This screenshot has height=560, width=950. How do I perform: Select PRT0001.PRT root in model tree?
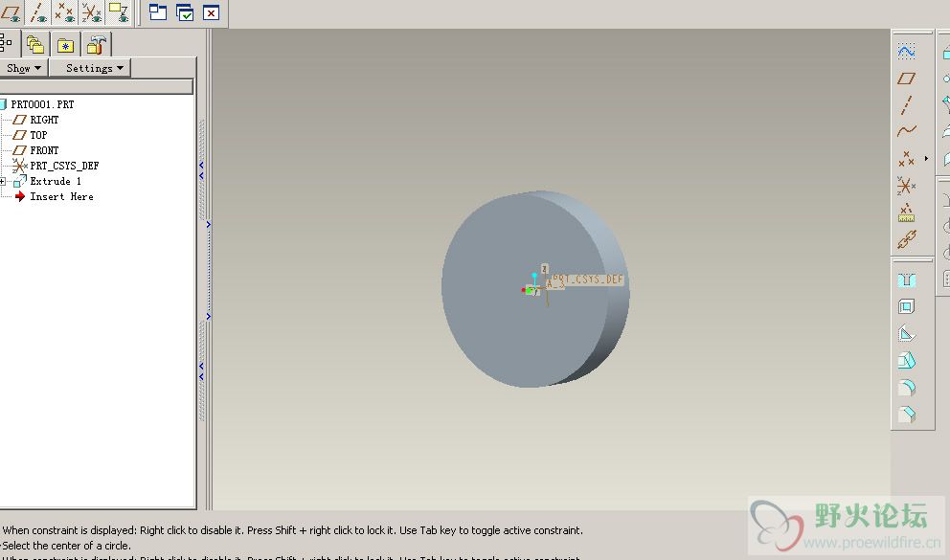click(x=42, y=104)
